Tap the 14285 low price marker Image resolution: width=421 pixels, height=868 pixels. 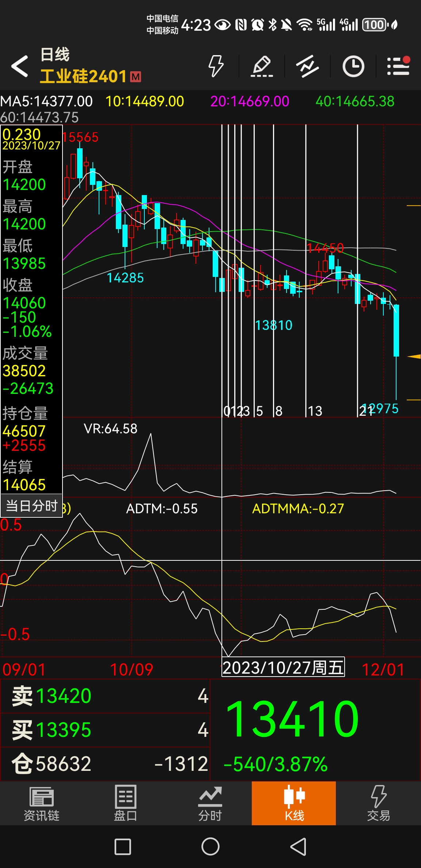point(125,278)
